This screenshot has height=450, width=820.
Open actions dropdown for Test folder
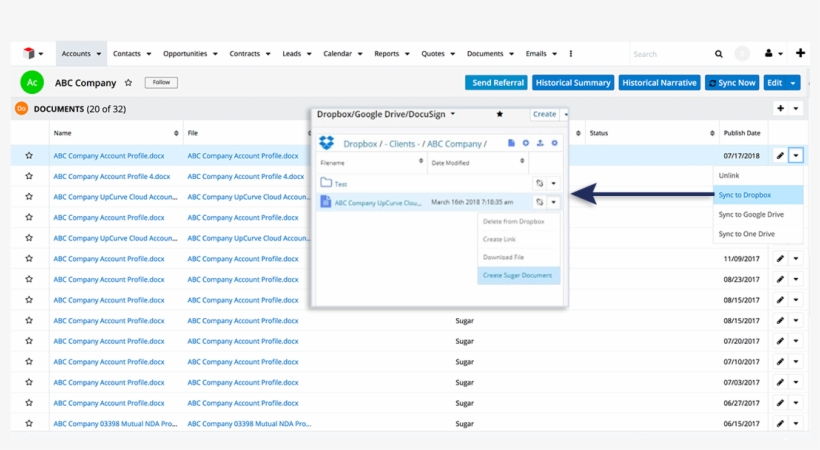(553, 183)
